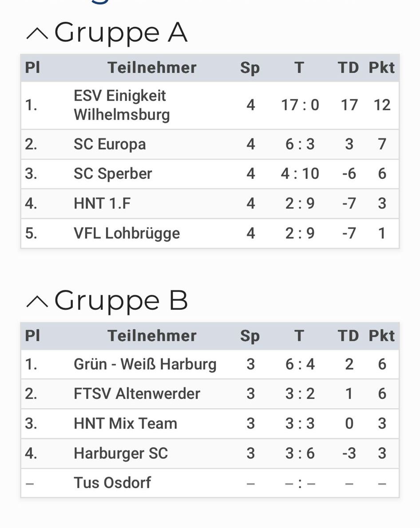Click the HNT Mix Team row
Screen dimensions: 420x528
tap(210, 424)
